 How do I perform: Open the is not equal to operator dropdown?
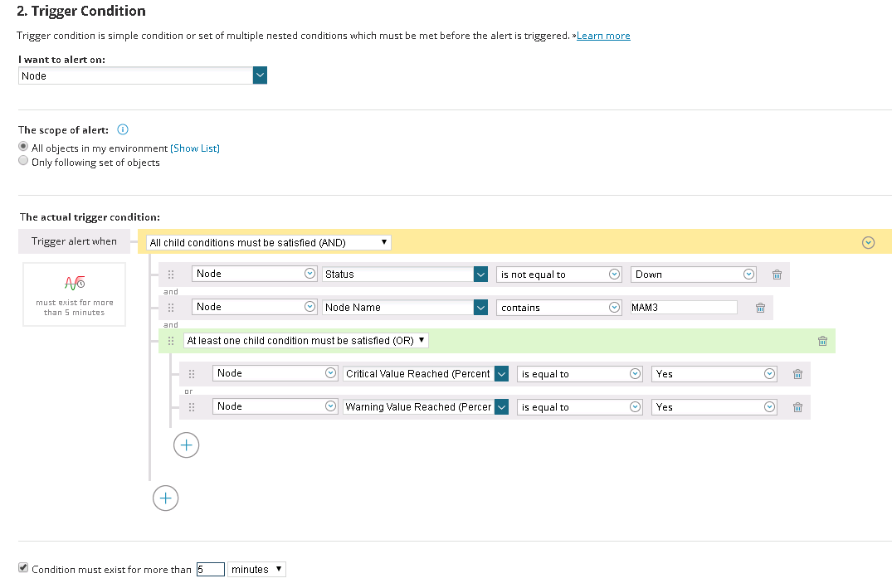pos(558,275)
